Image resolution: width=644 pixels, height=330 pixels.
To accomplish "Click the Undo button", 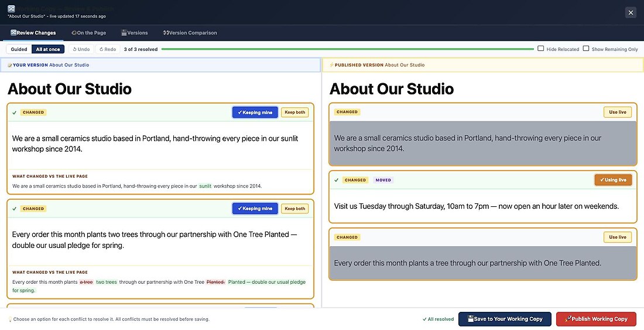I will [81, 49].
